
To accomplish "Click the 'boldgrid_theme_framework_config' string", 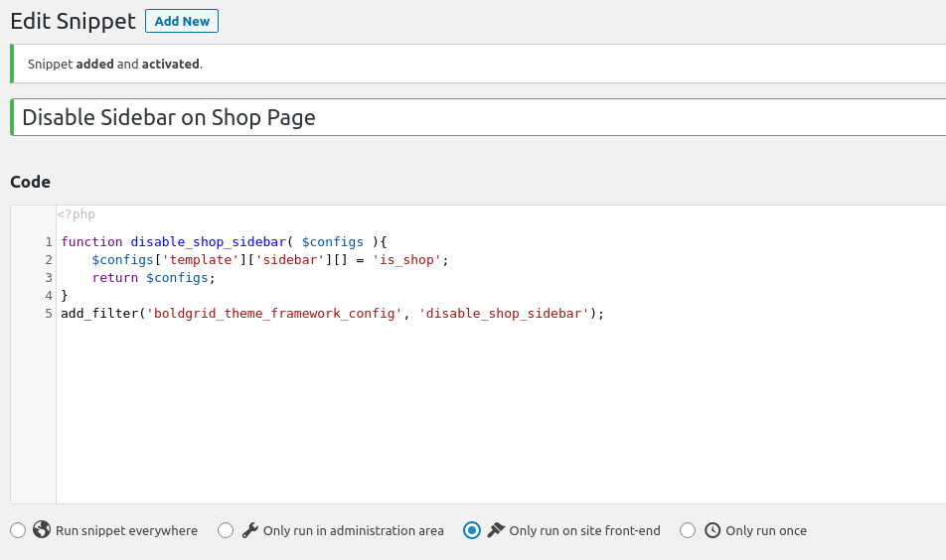I will tap(275, 313).
